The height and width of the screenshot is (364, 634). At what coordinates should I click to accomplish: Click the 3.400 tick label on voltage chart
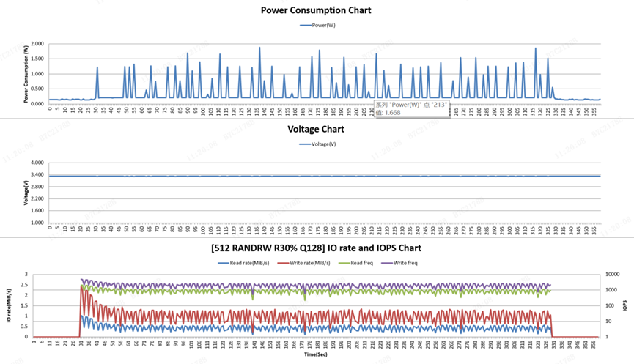[37, 174]
